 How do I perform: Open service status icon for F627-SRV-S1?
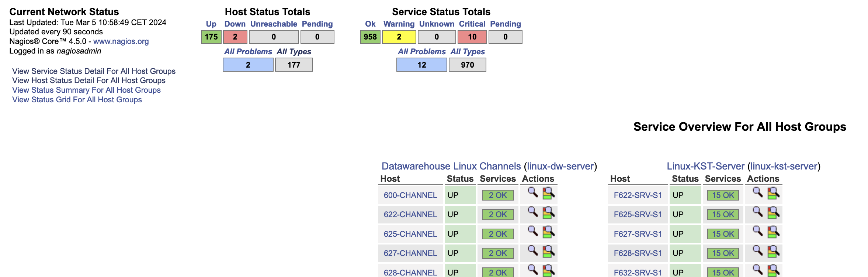773,232
